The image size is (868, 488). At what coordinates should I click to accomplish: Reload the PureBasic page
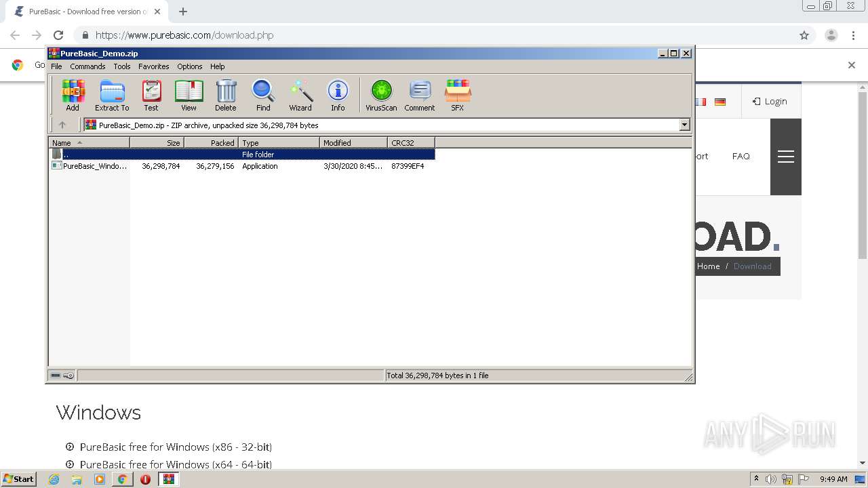(58, 35)
